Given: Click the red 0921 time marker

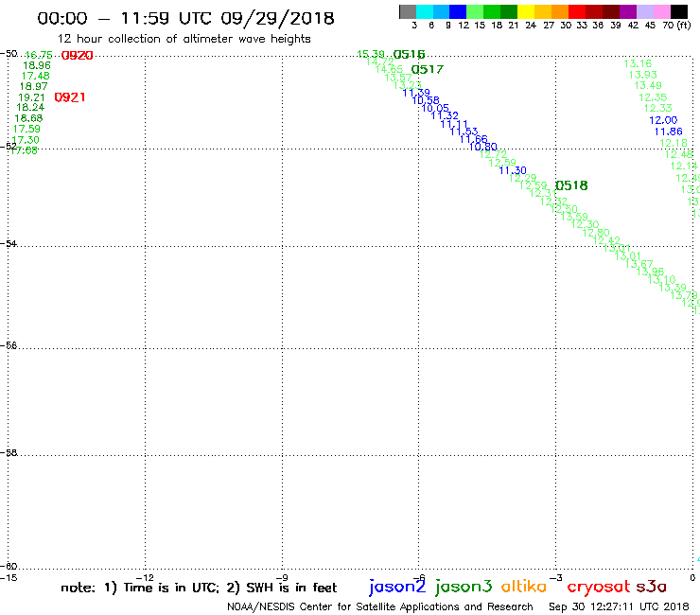Looking at the screenshot, I should (70, 97).
